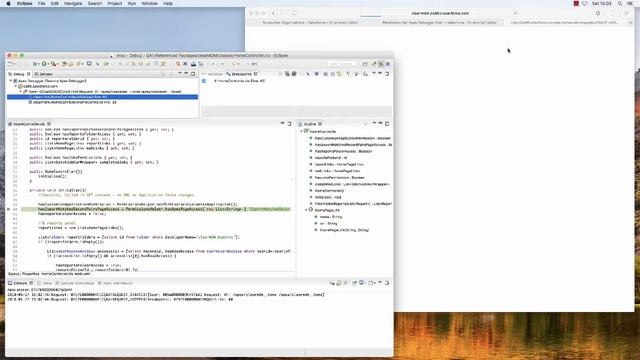Launch Debug from the Eclipse toolbar bug icon
The height and width of the screenshot is (360, 640).
click(x=36, y=64)
